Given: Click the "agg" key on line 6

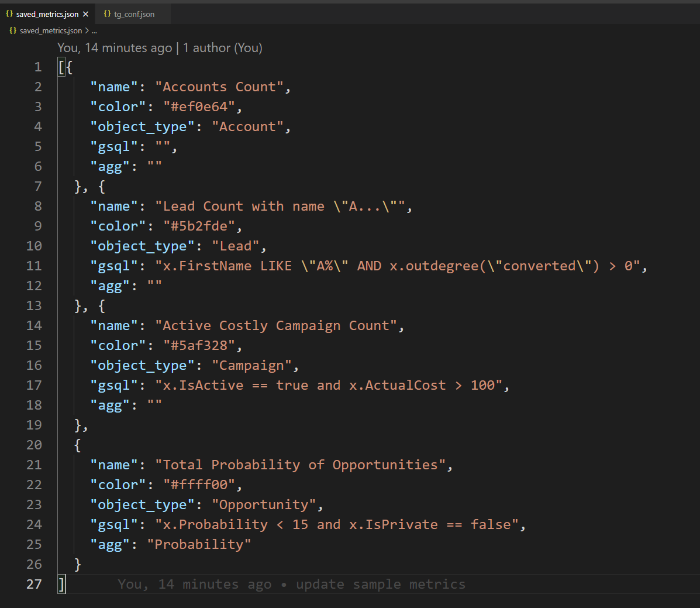Looking at the screenshot, I should click(110, 166).
